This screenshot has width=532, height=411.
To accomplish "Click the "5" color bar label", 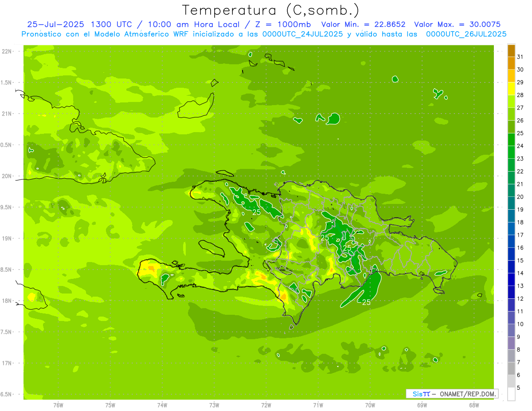I will [519, 388].
